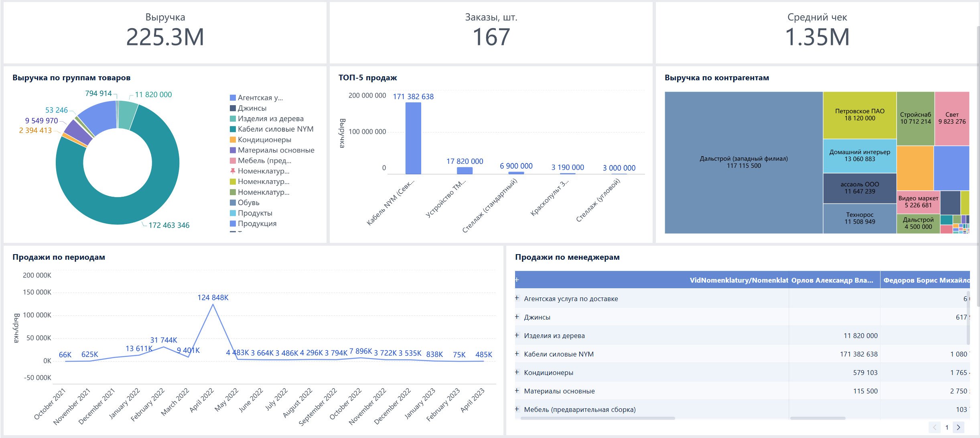Click the 17 820 000 bar value label
This screenshot has width=980, height=438.
pyautogui.click(x=465, y=161)
